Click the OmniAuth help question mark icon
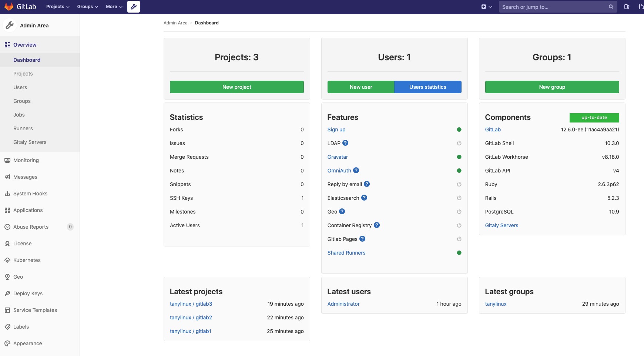This screenshot has width=644, height=356. (356, 170)
